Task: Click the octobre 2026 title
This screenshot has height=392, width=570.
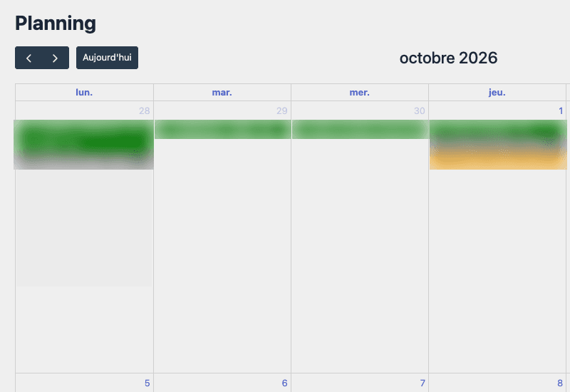Action: pos(448,58)
